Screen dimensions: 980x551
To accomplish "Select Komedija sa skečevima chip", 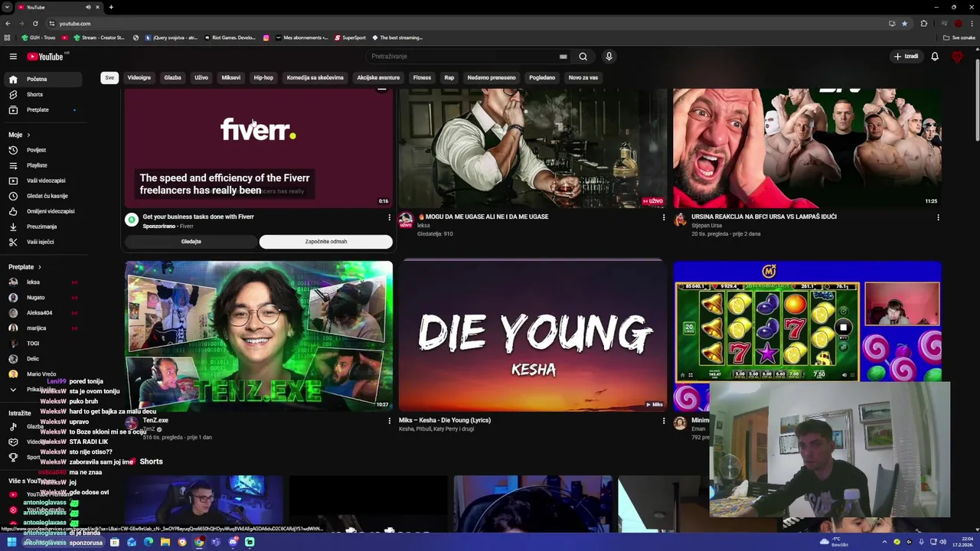I will [x=315, y=77].
